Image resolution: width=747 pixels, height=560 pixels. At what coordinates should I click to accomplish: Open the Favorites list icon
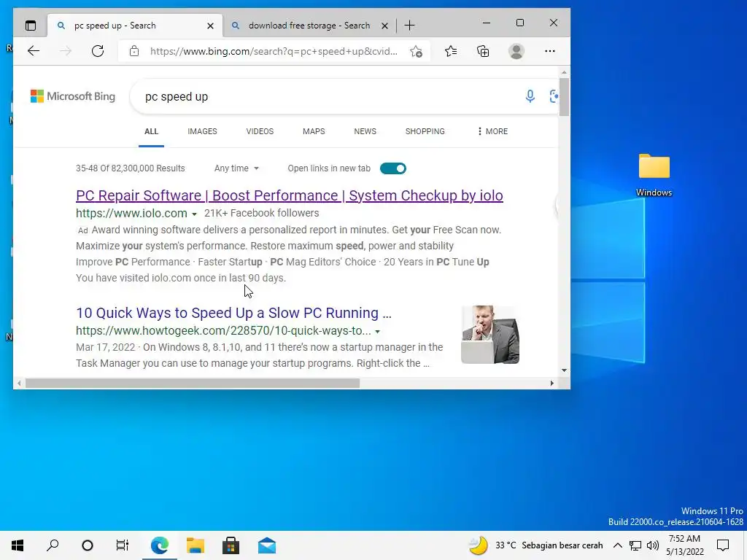point(451,51)
